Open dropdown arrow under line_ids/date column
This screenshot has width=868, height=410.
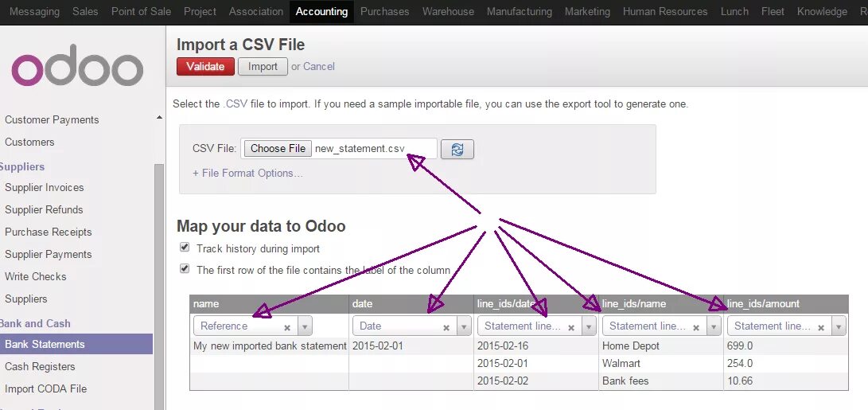coord(589,326)
